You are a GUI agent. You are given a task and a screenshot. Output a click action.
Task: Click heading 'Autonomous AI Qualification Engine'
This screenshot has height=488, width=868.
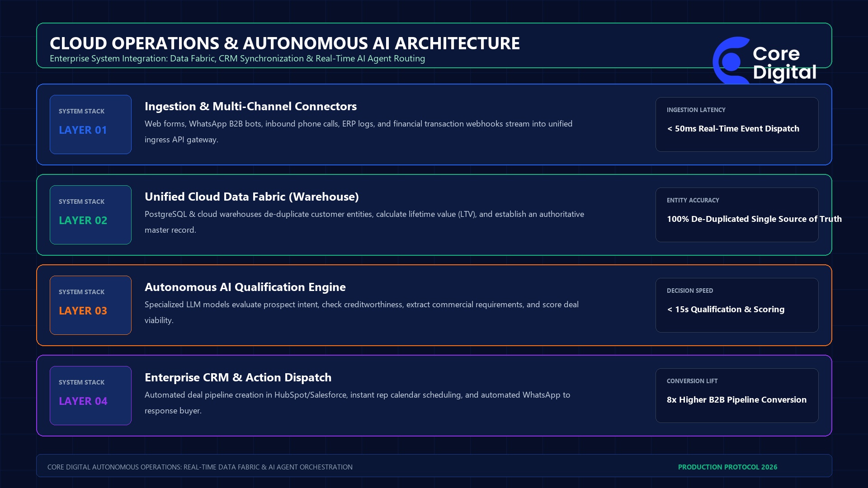tap(245, 287)
